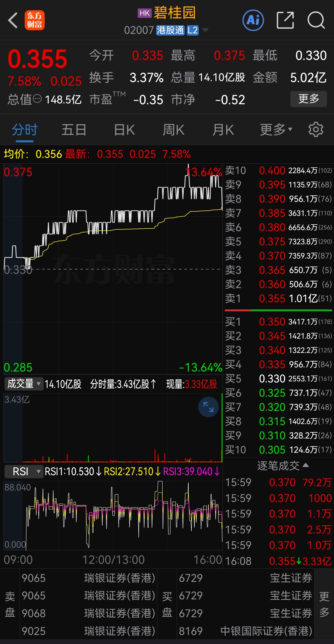Tap the 买3 row at 0.340
Viewport: 334px width, 644px height.
point(278,350)
